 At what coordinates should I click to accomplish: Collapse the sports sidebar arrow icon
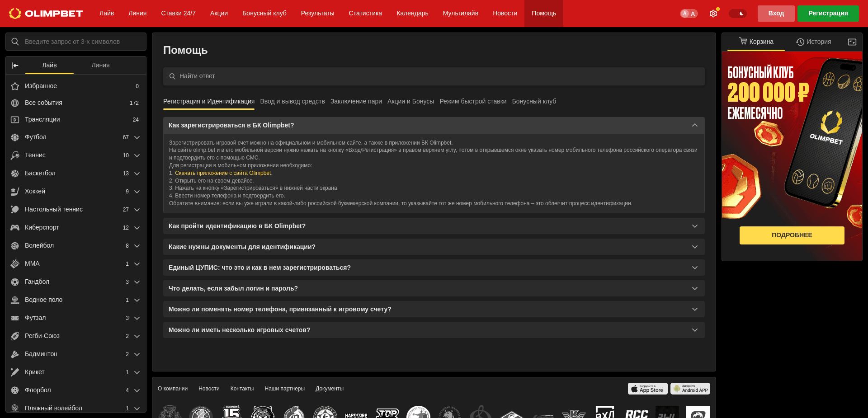[15, 66]
